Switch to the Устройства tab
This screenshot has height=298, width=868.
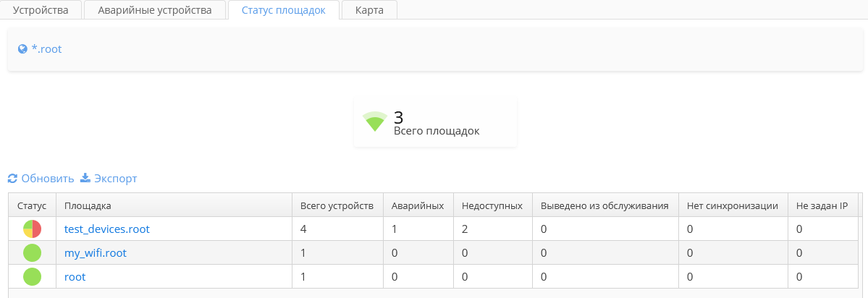click(x=41, y=10)
